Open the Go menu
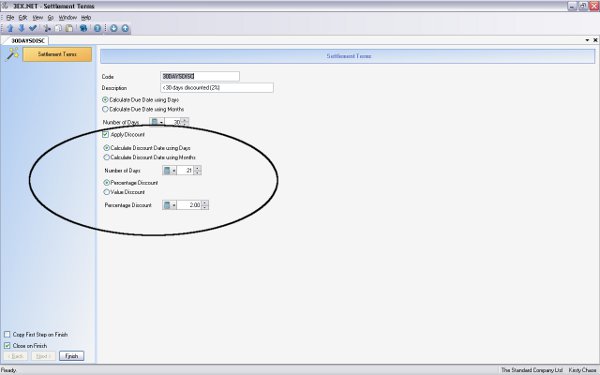 (51, 18)
